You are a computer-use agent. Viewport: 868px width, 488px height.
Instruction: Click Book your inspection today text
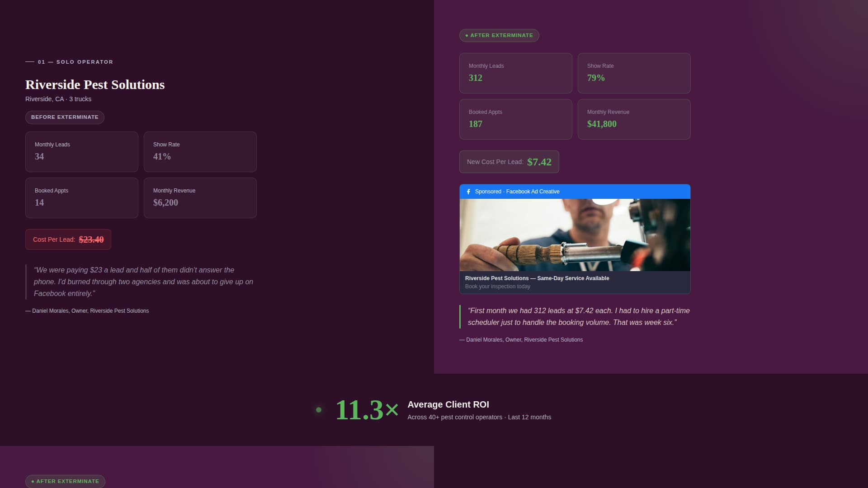pyautogui.click(x=498, y=286)
